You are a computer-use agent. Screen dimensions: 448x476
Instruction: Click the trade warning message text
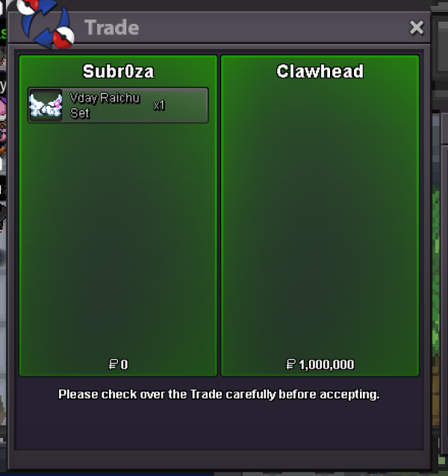(219, 395)
